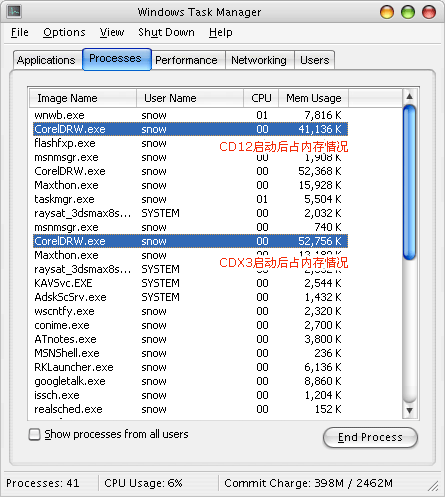Select the flashfxp.exe process row
445x497 pixels.
point(190,143)
